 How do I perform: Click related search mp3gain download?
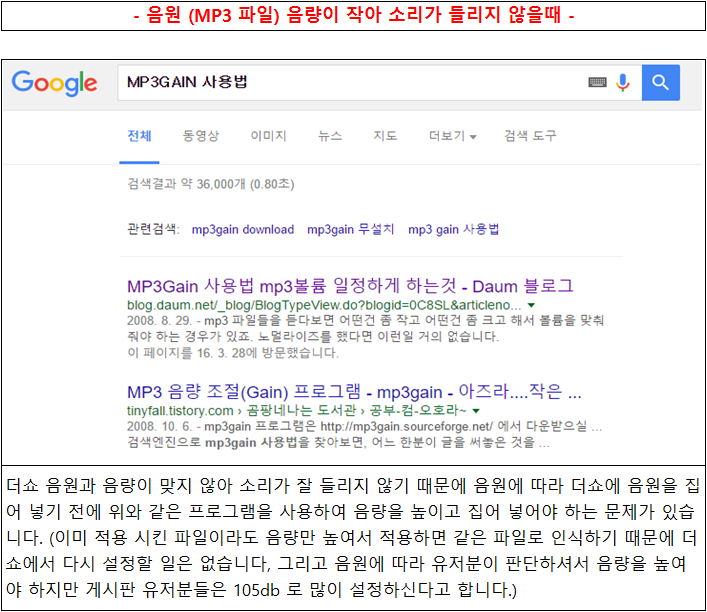point(243,230)
